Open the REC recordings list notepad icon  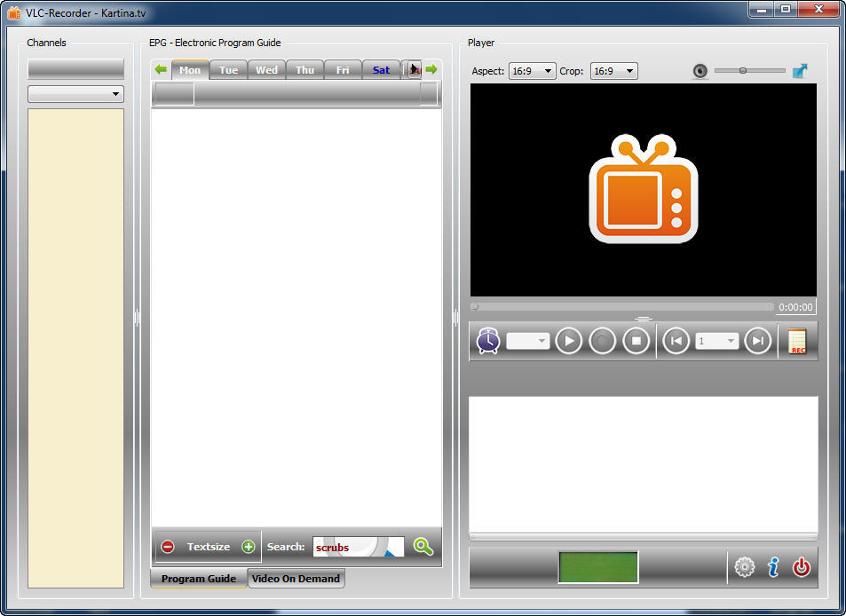[797, 342]
